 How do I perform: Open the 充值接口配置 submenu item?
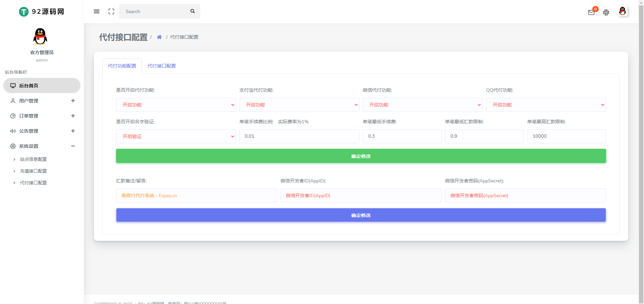[33, 171]
